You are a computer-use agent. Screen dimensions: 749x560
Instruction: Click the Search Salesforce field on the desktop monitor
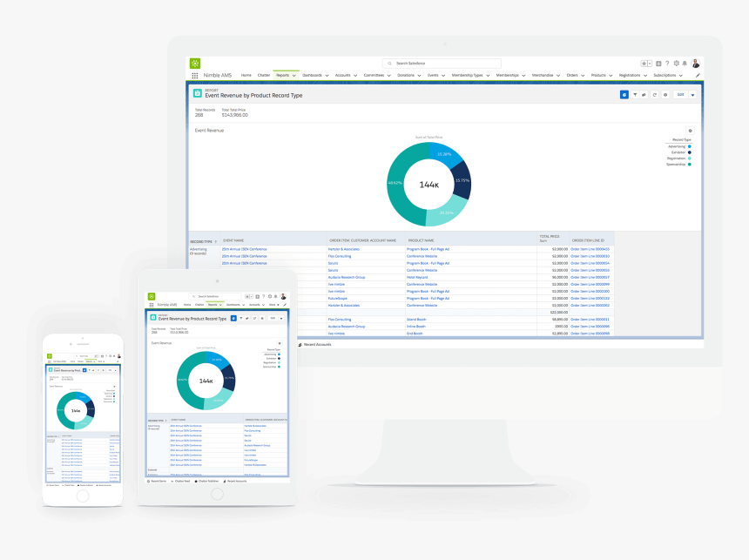click(442, 63)
